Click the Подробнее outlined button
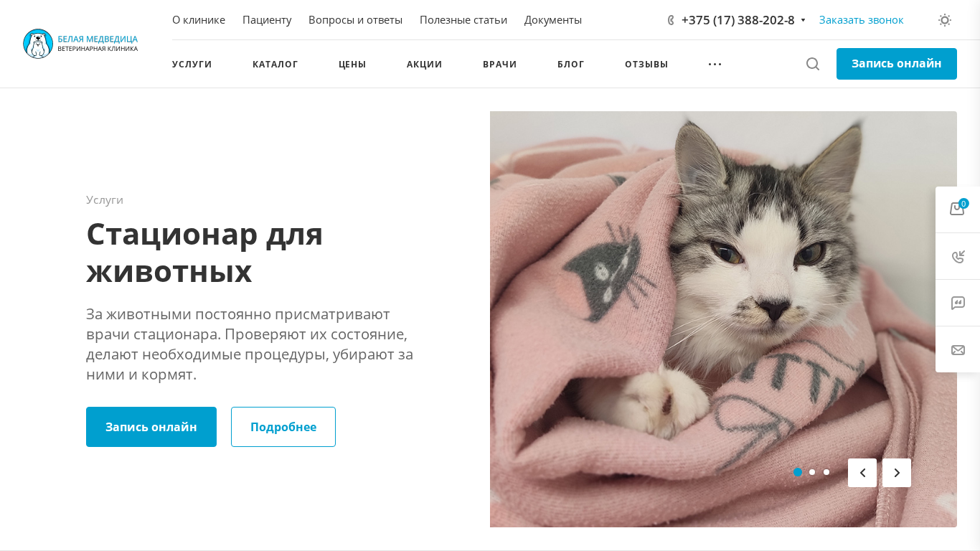Screen dimensions: 980x551 click(x=283, y=427)
